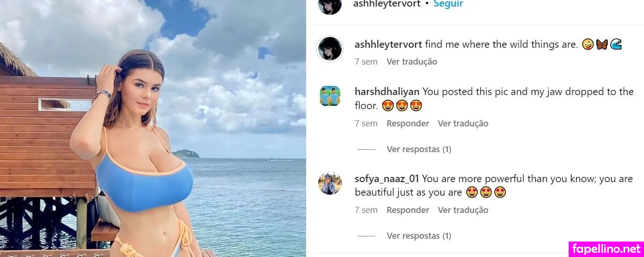The image size is (644, 257).
Task: Open harshdhaliyan's profile picture
Action: 330,96
